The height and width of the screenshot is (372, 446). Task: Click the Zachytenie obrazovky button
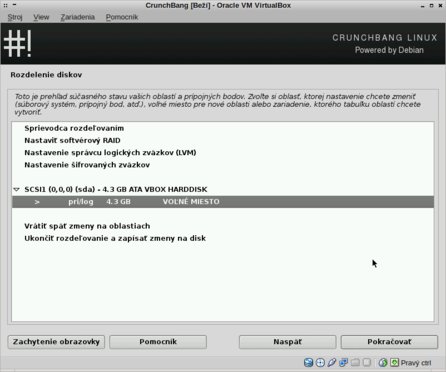click(x=56, y=342)
